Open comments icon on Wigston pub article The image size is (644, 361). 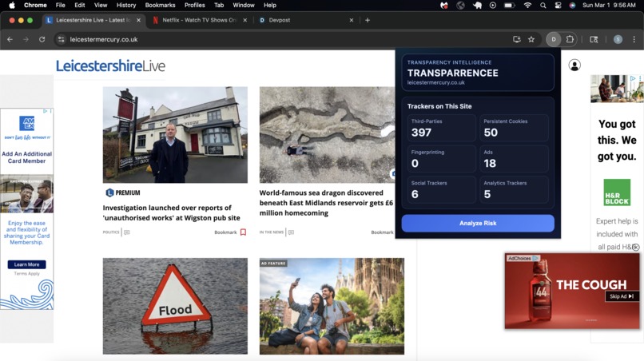pyautogui.click(x=127, y=232)
